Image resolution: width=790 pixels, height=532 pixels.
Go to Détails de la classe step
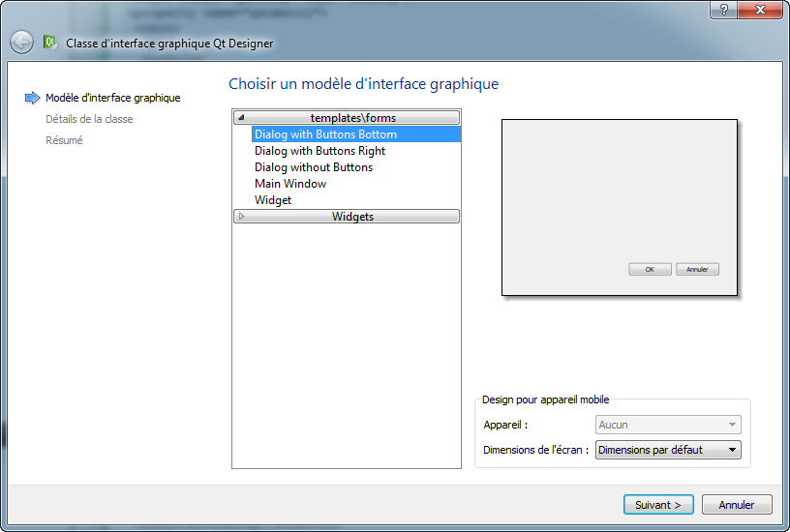(x=89, y=119)
